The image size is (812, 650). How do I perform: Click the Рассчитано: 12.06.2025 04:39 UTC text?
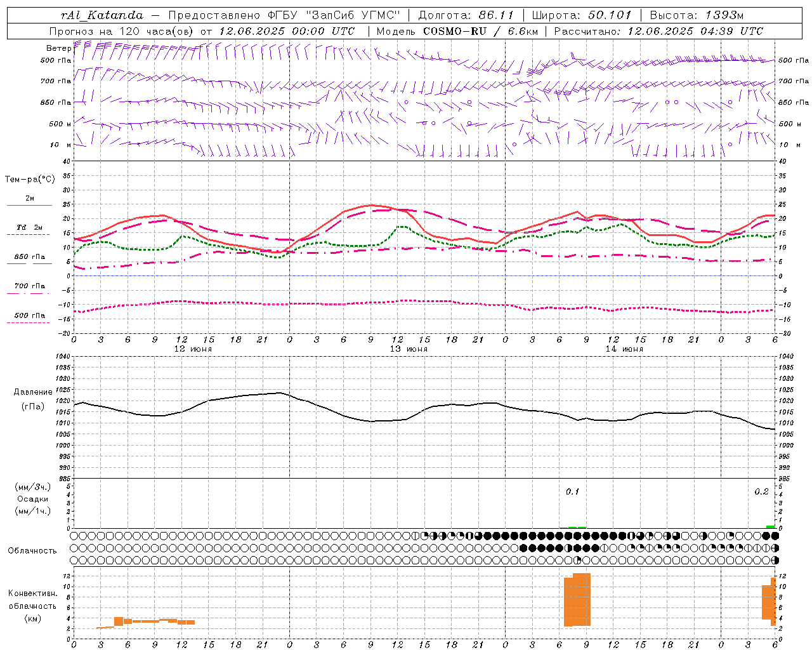[x=659, y=31]
